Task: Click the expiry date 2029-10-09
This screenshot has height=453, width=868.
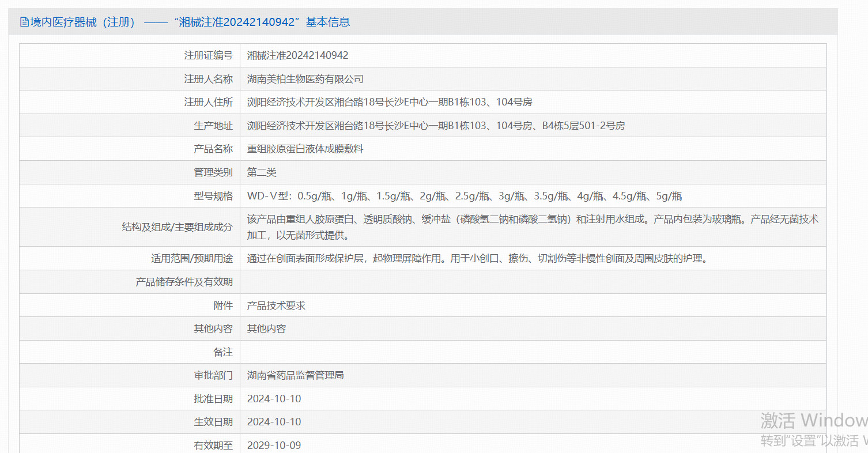Action: pyautogui.click(x=274, y=446)
